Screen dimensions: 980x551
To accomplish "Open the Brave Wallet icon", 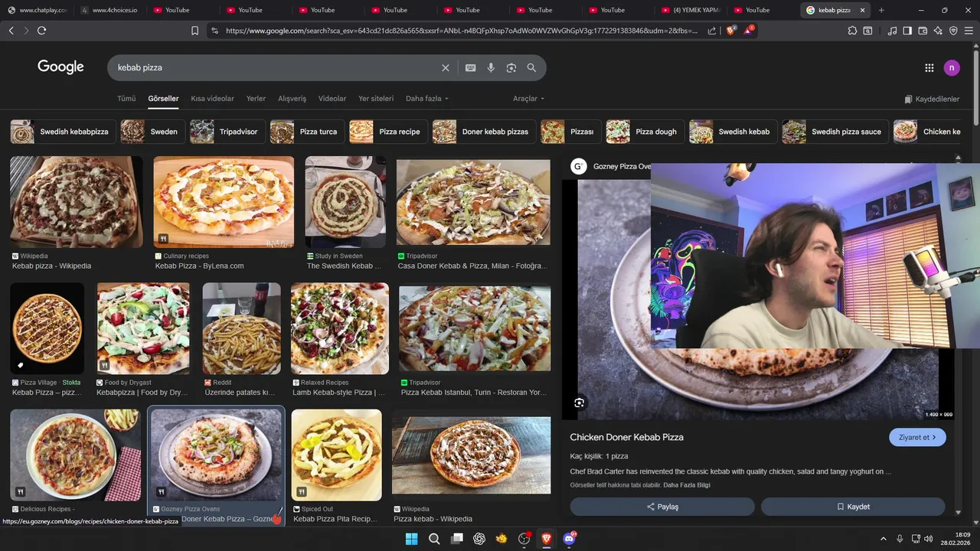I will [923, 31].
